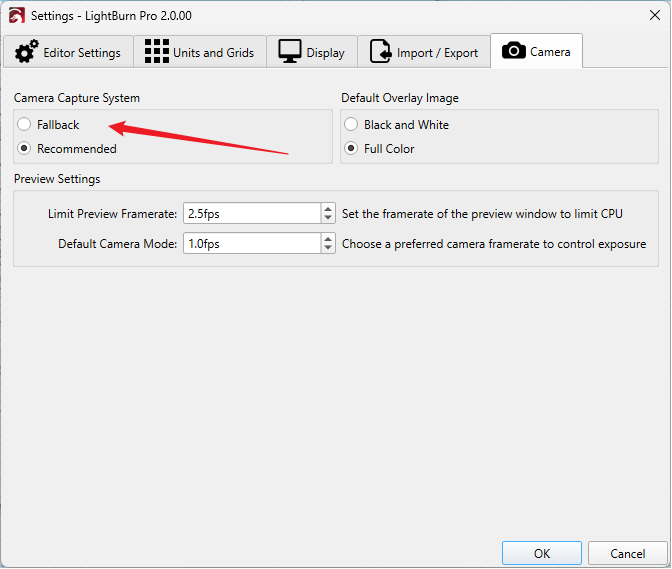Image resolution: width=672 pixels, height=569 pixels.
Task: Click the camera icon on Camera tab
Action: coord(513,51)
